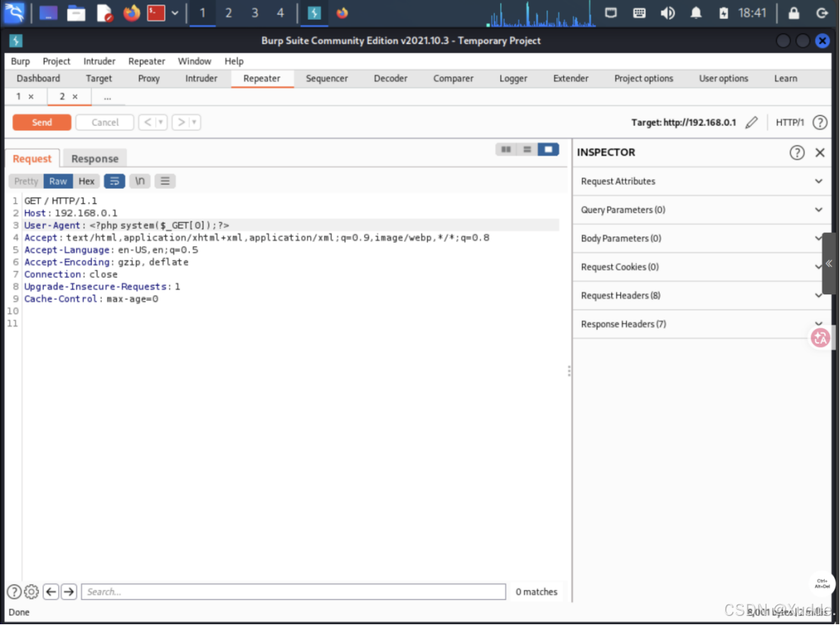Toggle show non-printable characters \n button
This screenshot has height=625, width=840.
pyautogui.click(x=139, y=181)
